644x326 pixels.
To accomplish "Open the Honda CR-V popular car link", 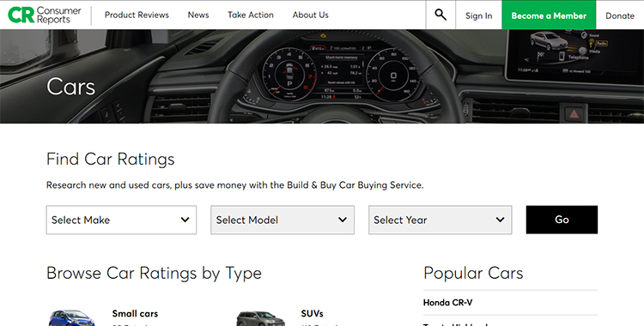I will click(x=447, y=303).
